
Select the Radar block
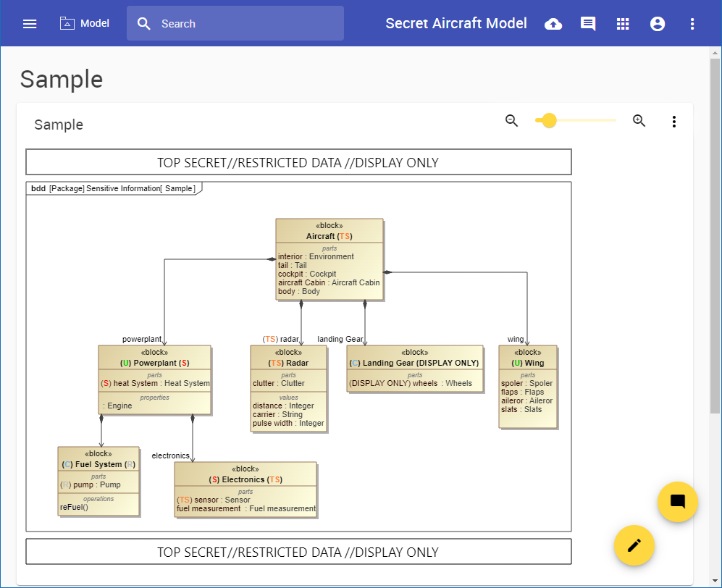(288, 388)
